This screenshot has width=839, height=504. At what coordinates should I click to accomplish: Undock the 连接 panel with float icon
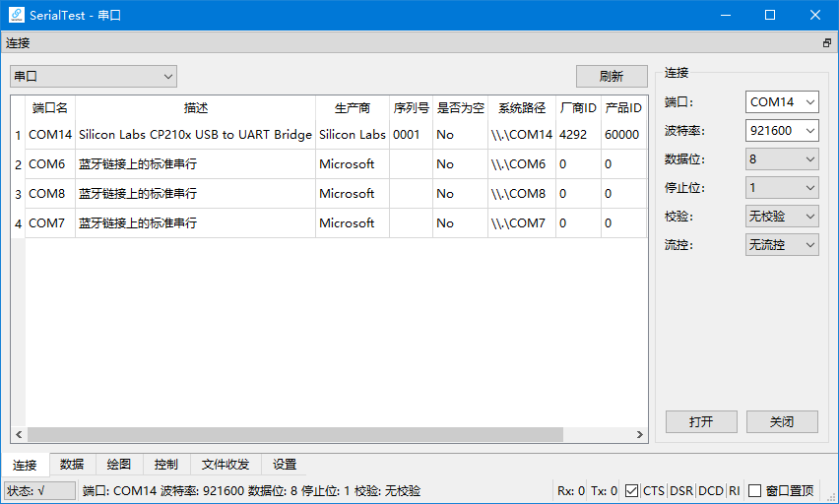pyautogui.click(x=827, y=42)
